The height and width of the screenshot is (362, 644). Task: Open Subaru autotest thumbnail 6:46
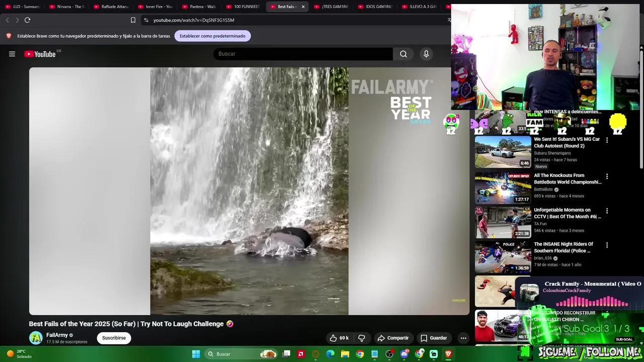click(503, 152)
